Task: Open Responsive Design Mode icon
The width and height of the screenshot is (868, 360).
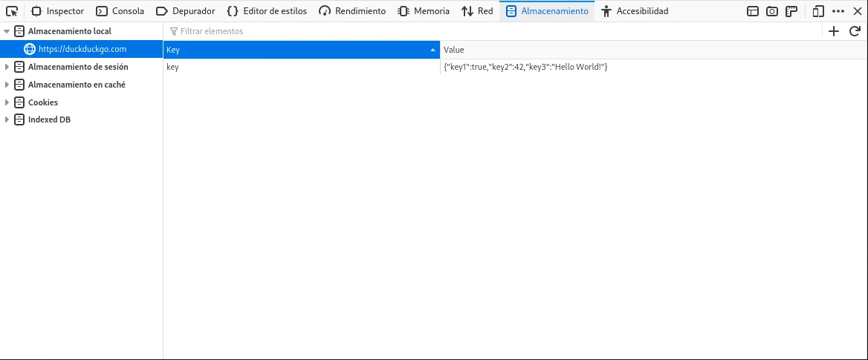Action: pyautogui.click(x=818, y=11)
